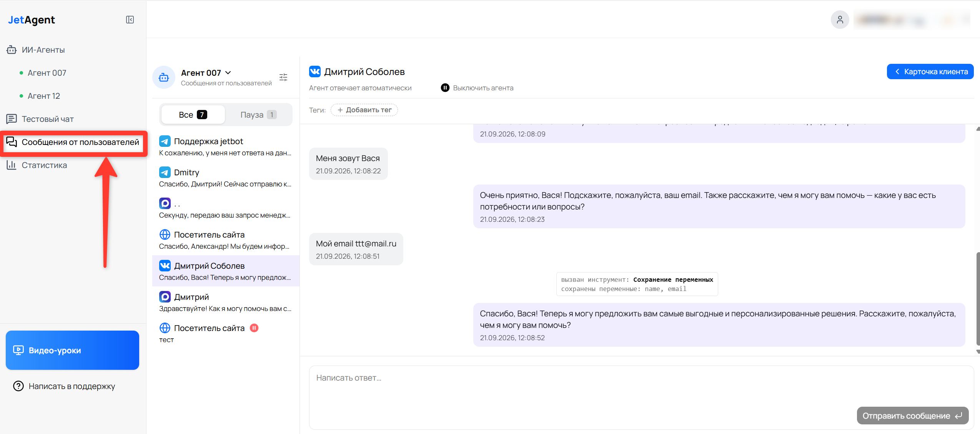Open the Дмитрий conversation with Здравствуйте preview
Viewport: 980px width, 434px height.
226,303
